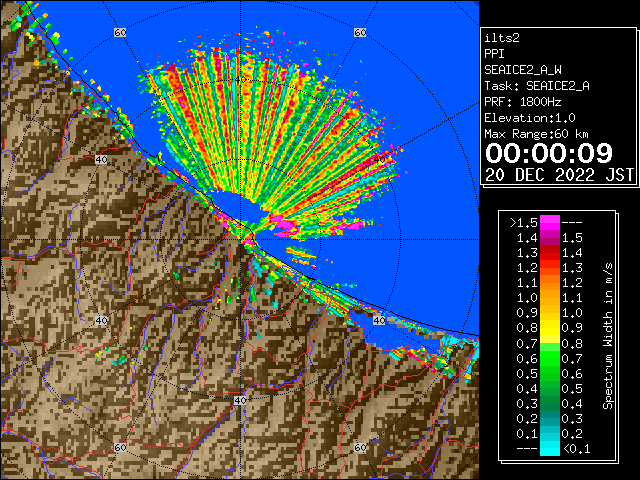Click the 40 km ring label due north
Viewport: 640px width, 480px height.
240,80
